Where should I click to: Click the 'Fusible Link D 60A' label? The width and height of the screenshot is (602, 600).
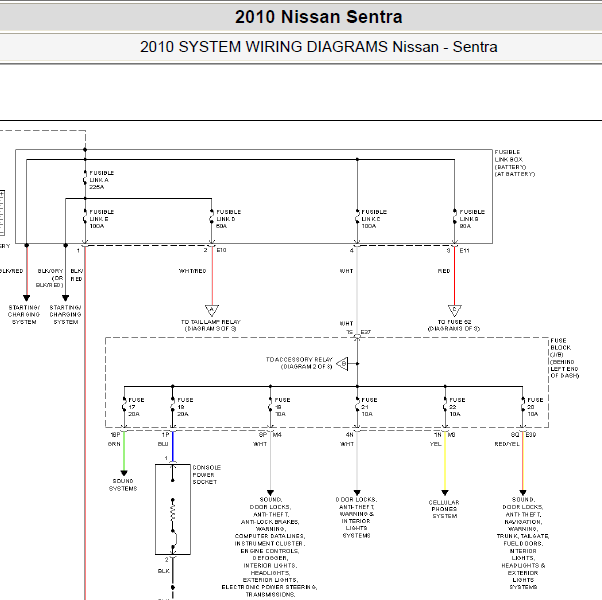pyautogui.click(x=228, y=219)
